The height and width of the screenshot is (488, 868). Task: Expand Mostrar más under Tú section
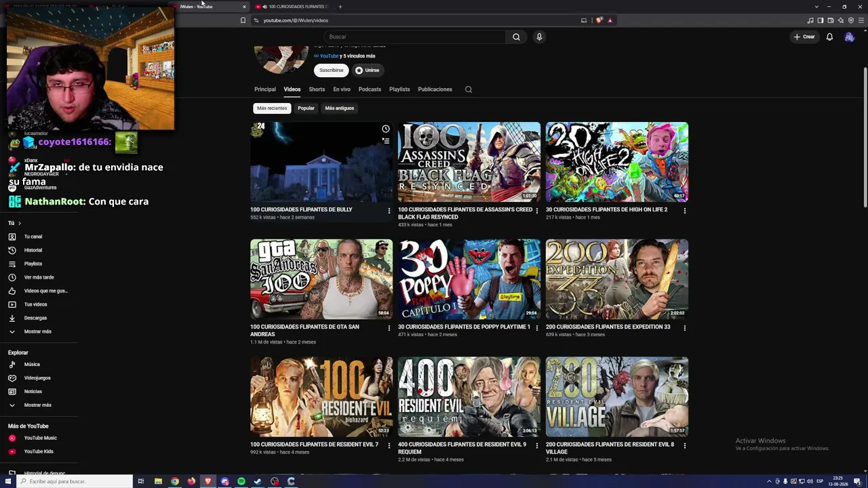(x=38, y=331)
